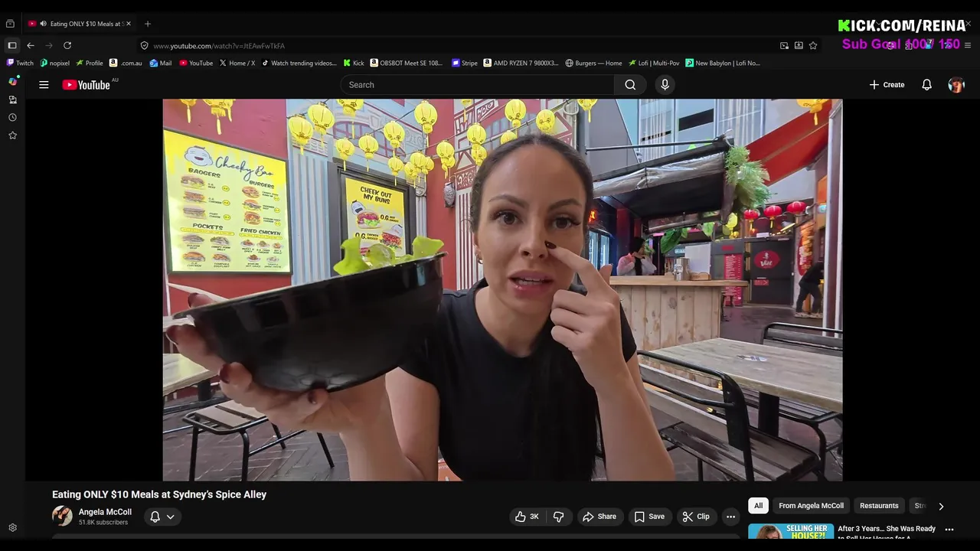The width and height of the screenshot is (980, 551).
Task: Show more filter chips with right chevron
Action: pos(941,506)
